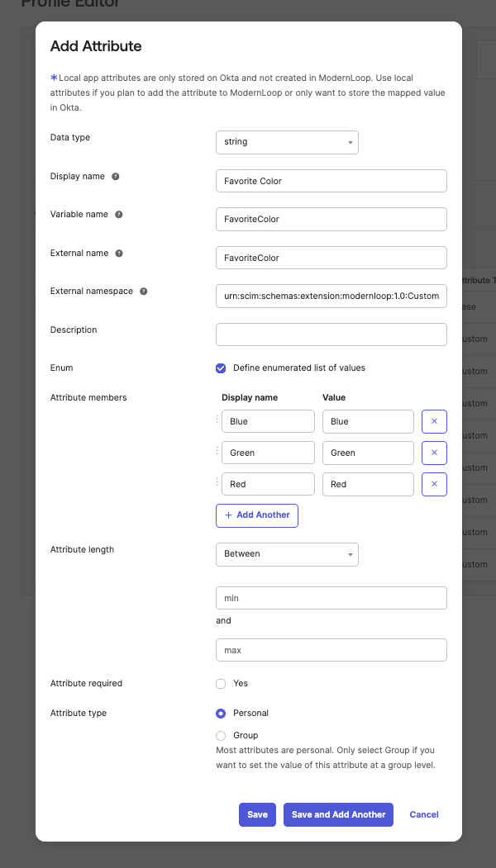Click the Attribute length label
This screenshot has width=496, height=868.
tap(82, 550)
